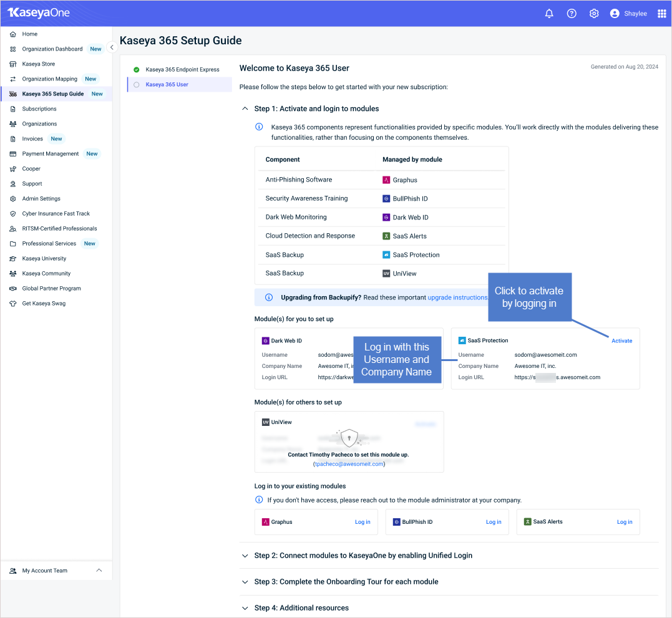672x618 pixels.
Task: Open My Account Team section
Action: pos(56,571)
